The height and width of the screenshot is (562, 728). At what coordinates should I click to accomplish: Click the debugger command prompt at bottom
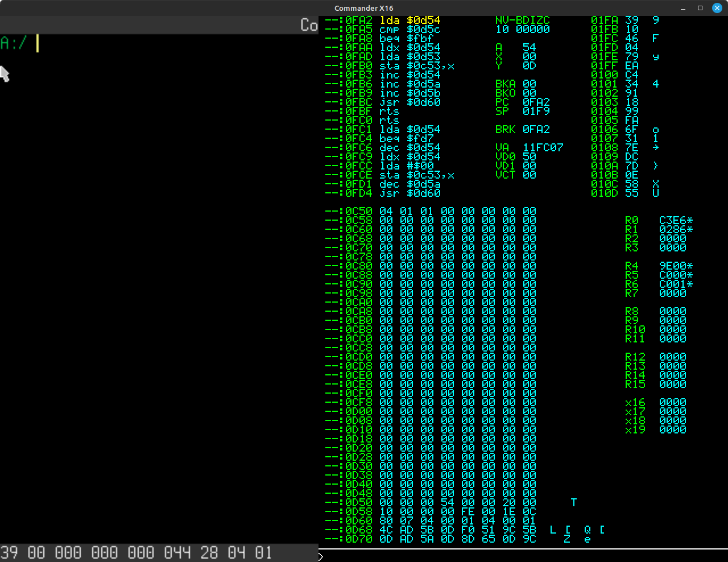click(x=523, y=556)
